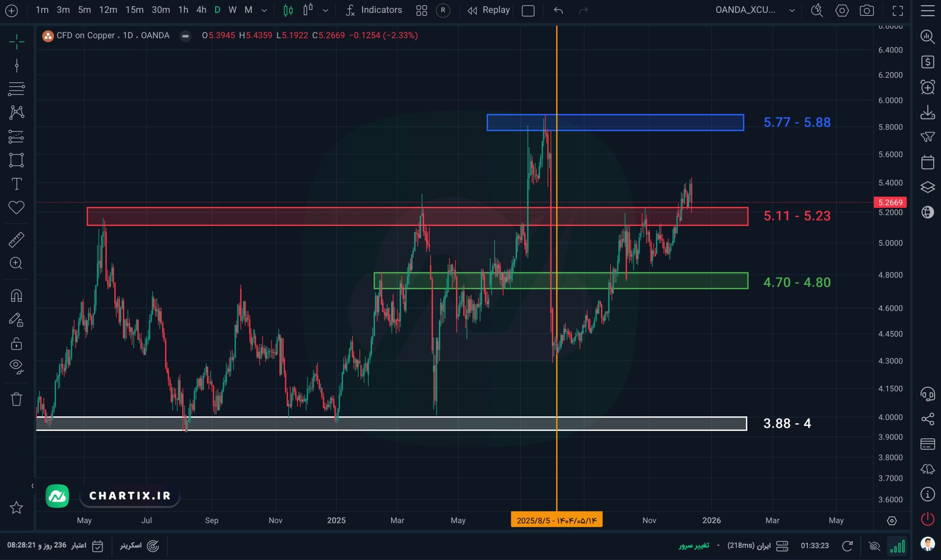Viewport: 941px width, 560px height.
Task: Open the calendar icon in right sidebar
Action: 927,162
